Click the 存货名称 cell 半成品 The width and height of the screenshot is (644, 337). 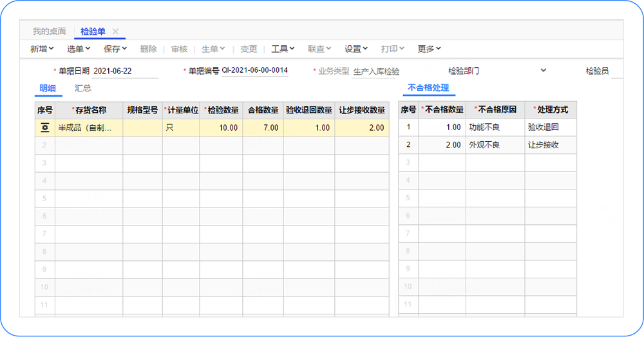point(89,128)
